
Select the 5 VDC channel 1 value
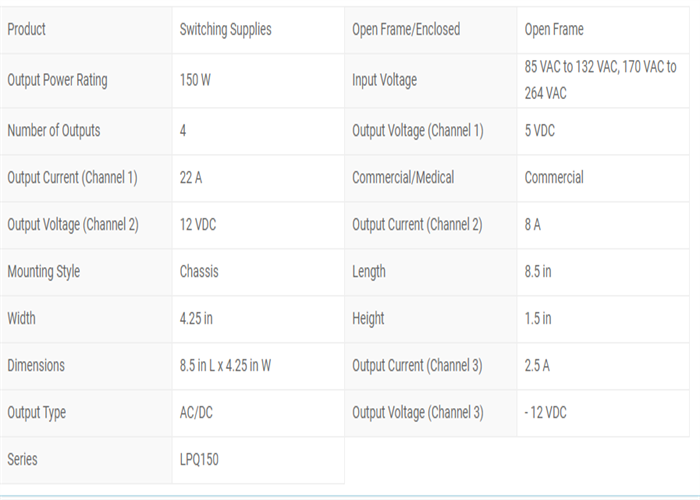(540, 131)
